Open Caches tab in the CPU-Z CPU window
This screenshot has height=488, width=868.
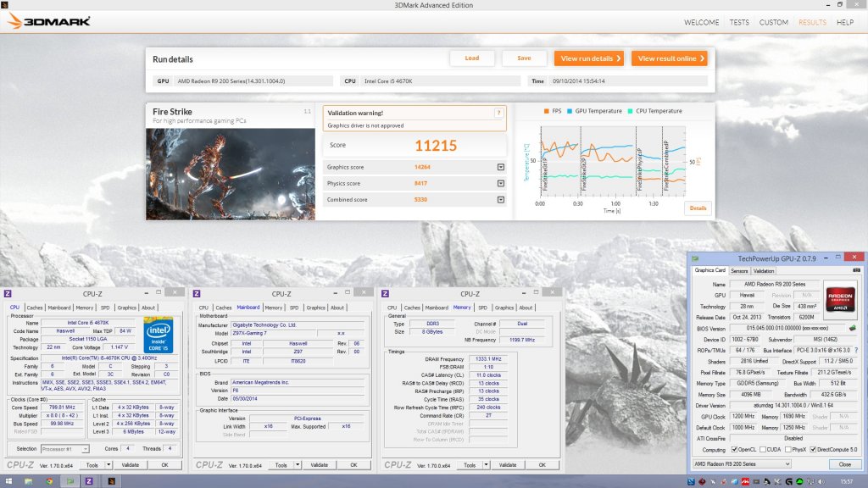[34, 308]
